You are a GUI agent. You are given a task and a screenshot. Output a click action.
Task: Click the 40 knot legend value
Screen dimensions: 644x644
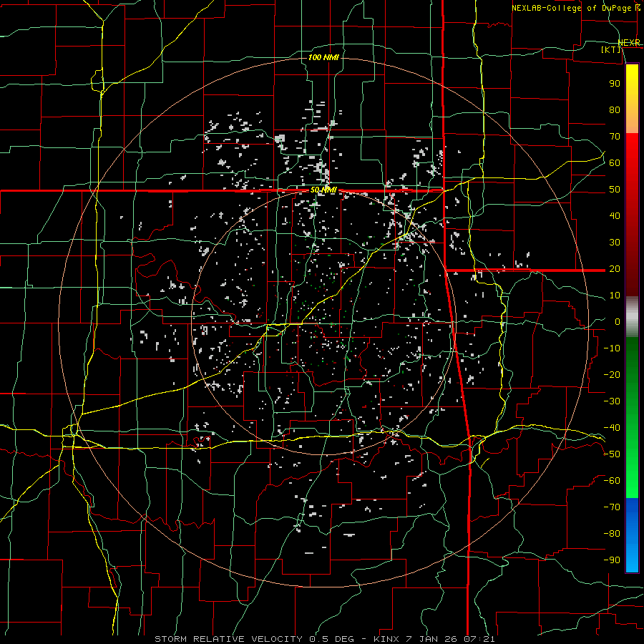click(615, 216)
